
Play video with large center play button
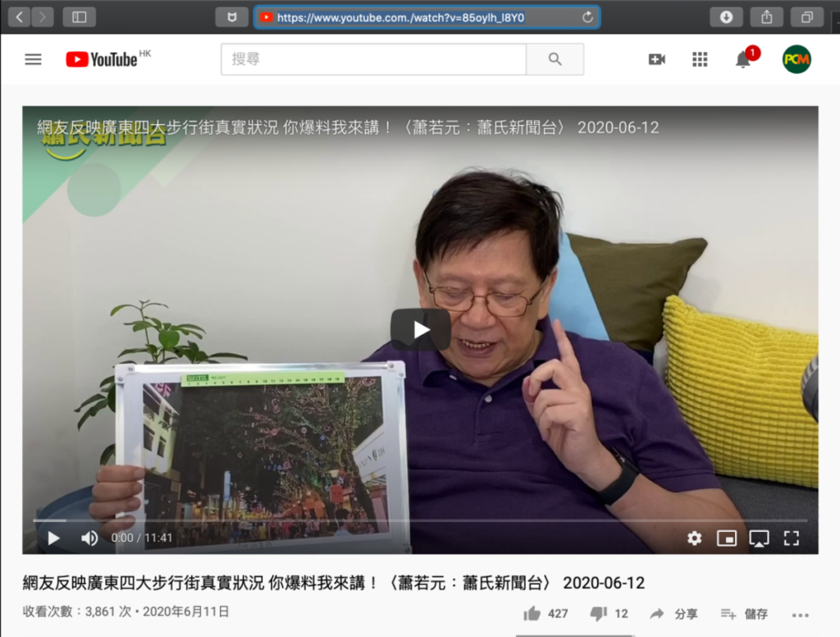[421, 329]
